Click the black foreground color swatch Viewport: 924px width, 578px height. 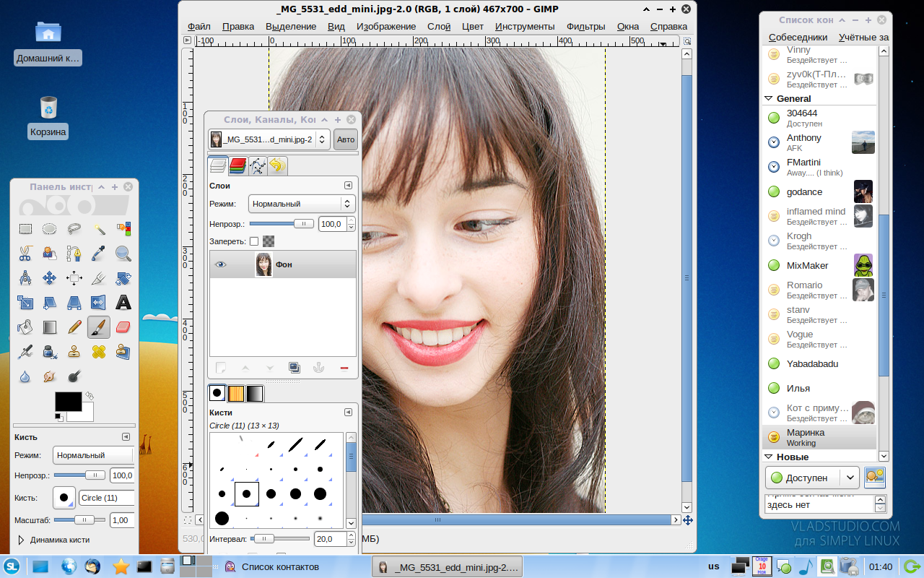(67, 401)
